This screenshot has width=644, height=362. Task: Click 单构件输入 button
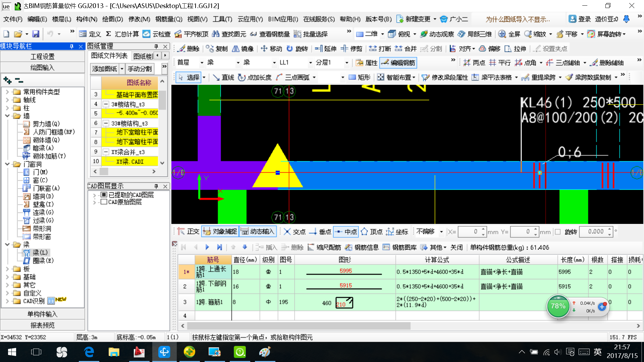coord(42,314)
